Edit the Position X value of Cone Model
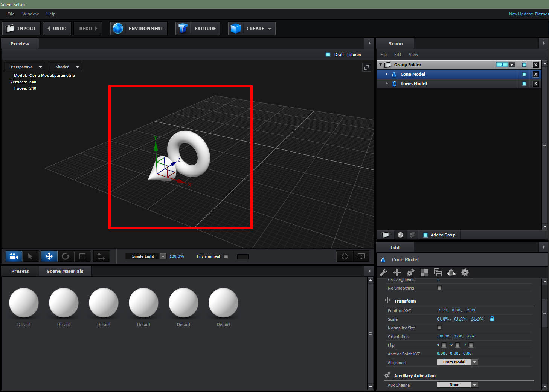 442,310
